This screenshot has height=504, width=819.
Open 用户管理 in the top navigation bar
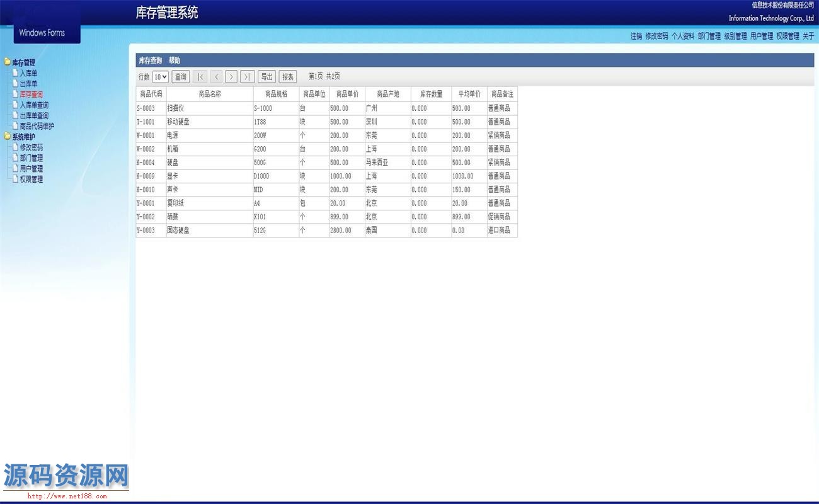click(x=762, y=37)
